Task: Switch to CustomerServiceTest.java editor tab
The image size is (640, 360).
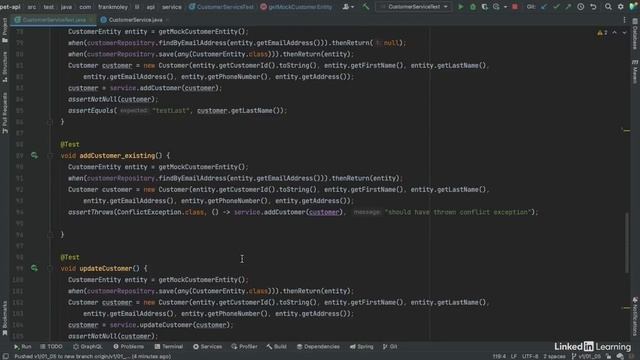Action: click(x=53, y=20)
